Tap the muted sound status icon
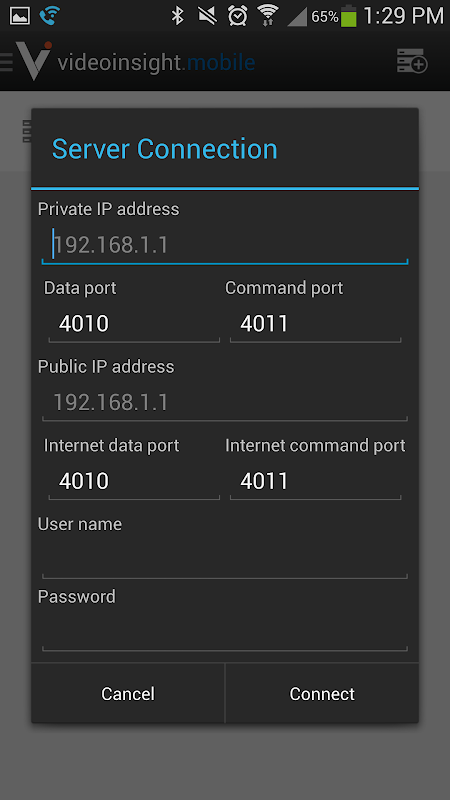 pos(207,16)
